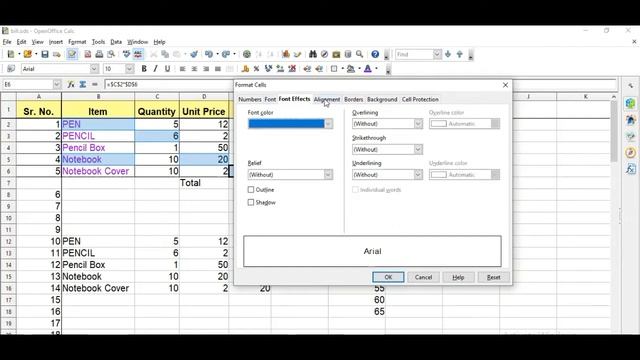The image size is (640, 360).
Task: Click the Undo toolbar icon
Action: tap(209, 54)
